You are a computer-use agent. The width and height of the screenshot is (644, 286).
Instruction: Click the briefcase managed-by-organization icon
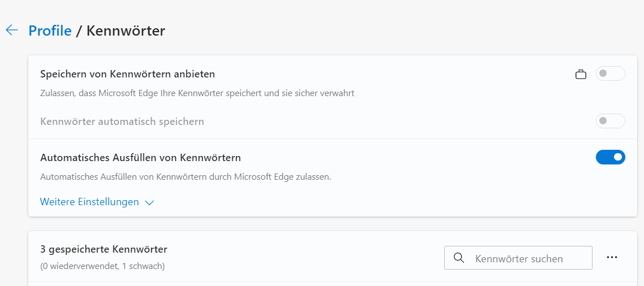[x=581, y=74]
